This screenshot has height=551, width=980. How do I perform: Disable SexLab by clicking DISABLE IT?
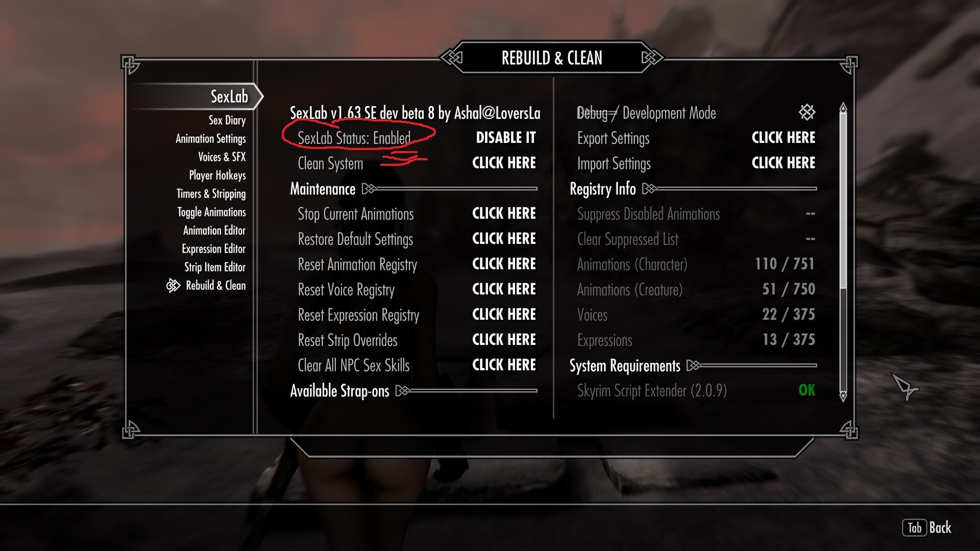click(505, 138)
